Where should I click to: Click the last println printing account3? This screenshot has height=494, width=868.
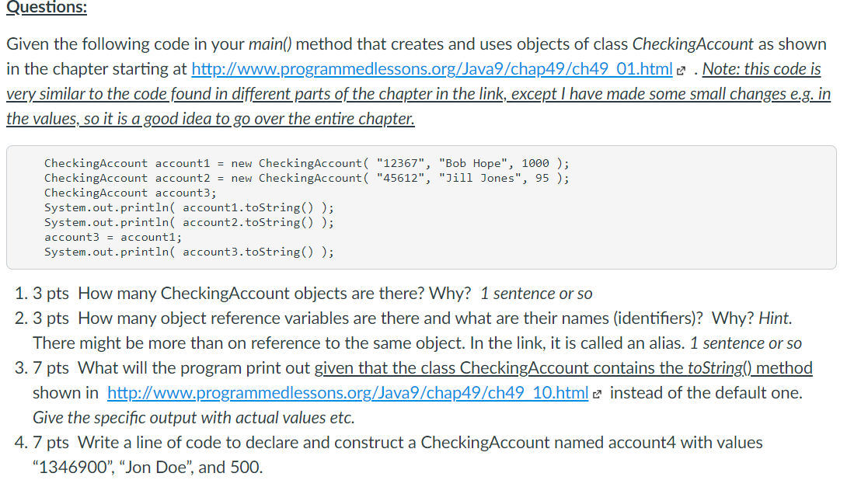(x=189, y=252)
